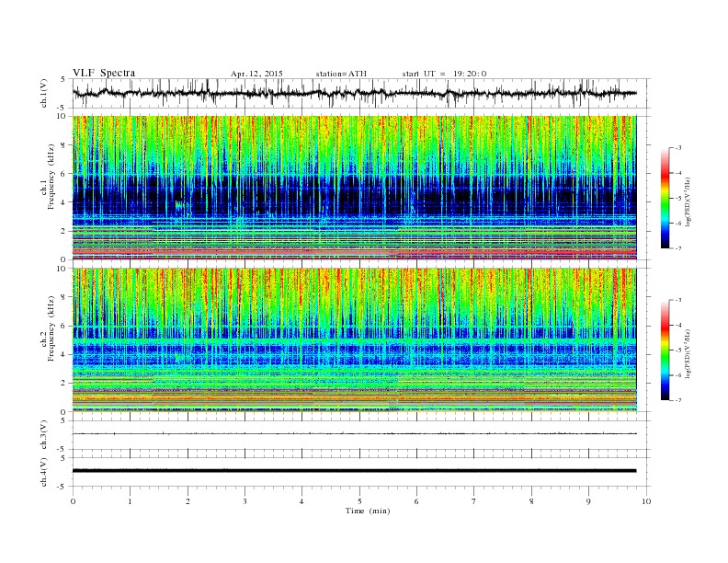Click time axis tick label "9"
This screenshot has width=728, height=563.
588,501
